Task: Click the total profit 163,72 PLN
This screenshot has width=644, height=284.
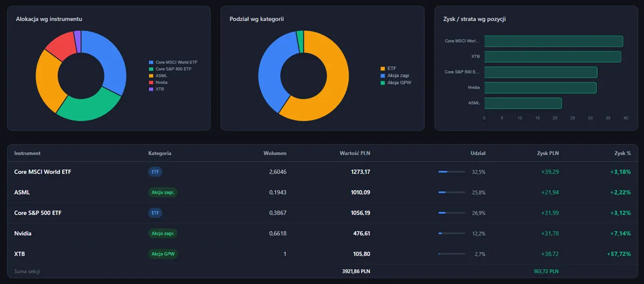Action: point(546,271)
